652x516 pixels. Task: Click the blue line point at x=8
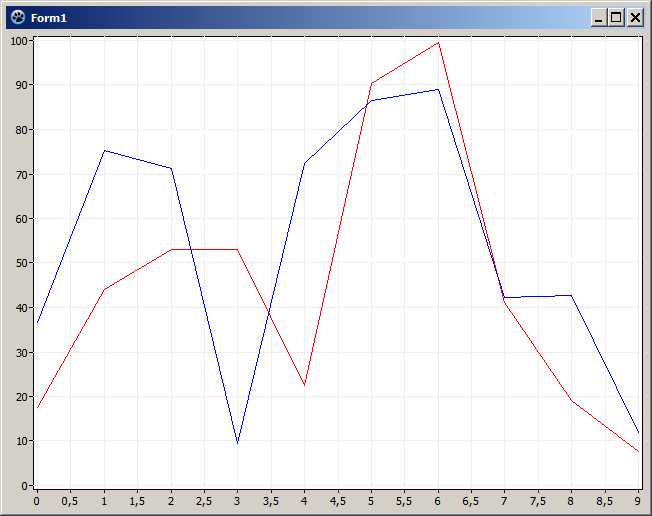point(571,296)
